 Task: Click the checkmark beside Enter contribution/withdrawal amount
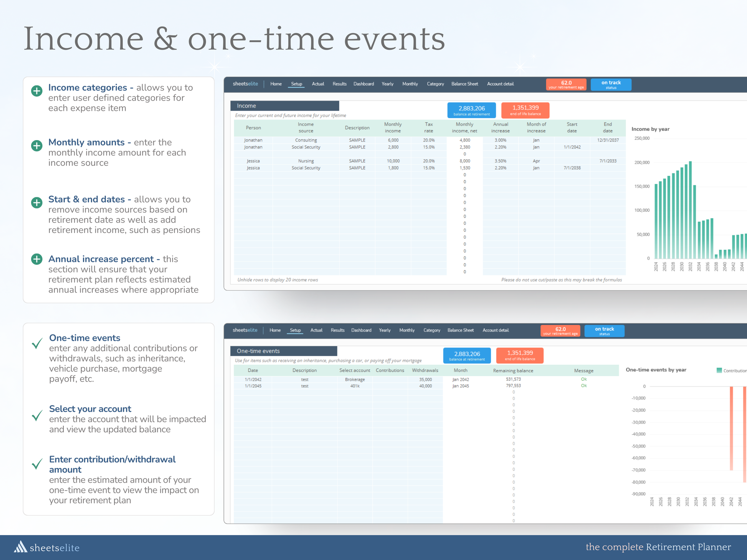coord(37,464)
